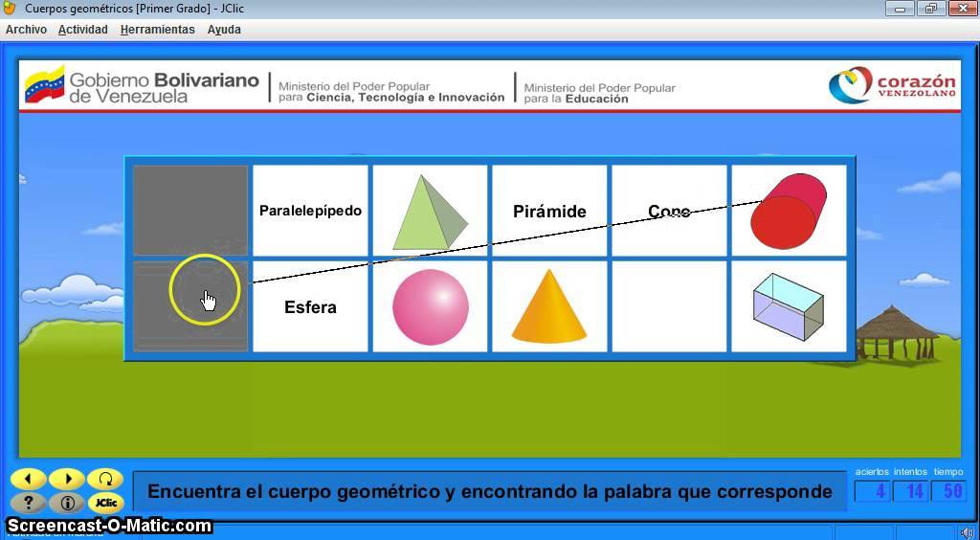Click the tiempo counter showing 50

pyautogui.click(x=948, y=491)
